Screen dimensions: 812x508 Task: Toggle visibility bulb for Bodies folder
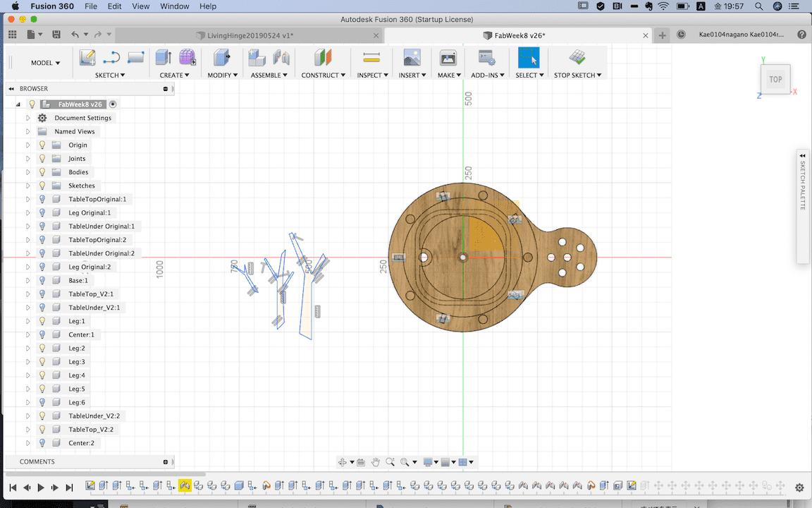pyautogui.click(x=42, y=172)
